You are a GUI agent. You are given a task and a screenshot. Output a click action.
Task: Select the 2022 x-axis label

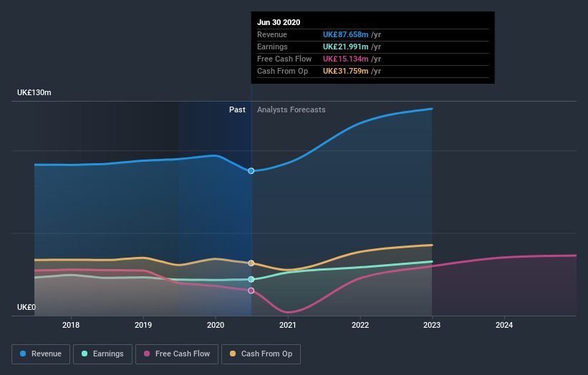click(x=360, y=325)
